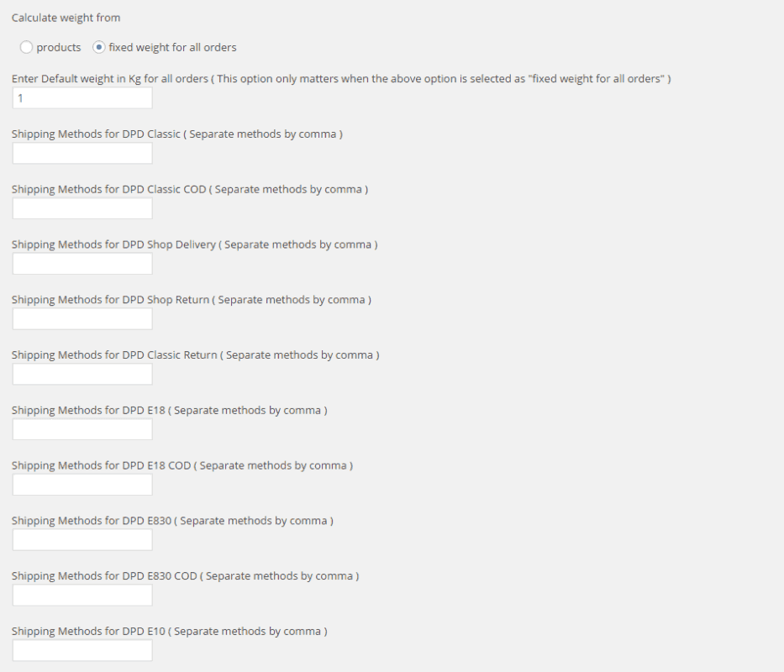Focus the DPD Shop Delivery methods field
784x672 pixels.
tap(82, 264)
